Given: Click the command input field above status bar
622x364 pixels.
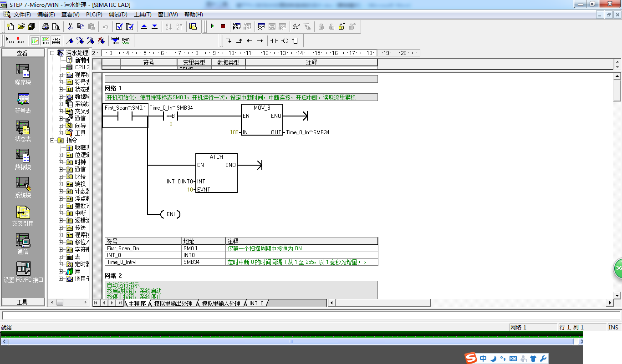Looking at the screenshot, I should tap(311, 316).
